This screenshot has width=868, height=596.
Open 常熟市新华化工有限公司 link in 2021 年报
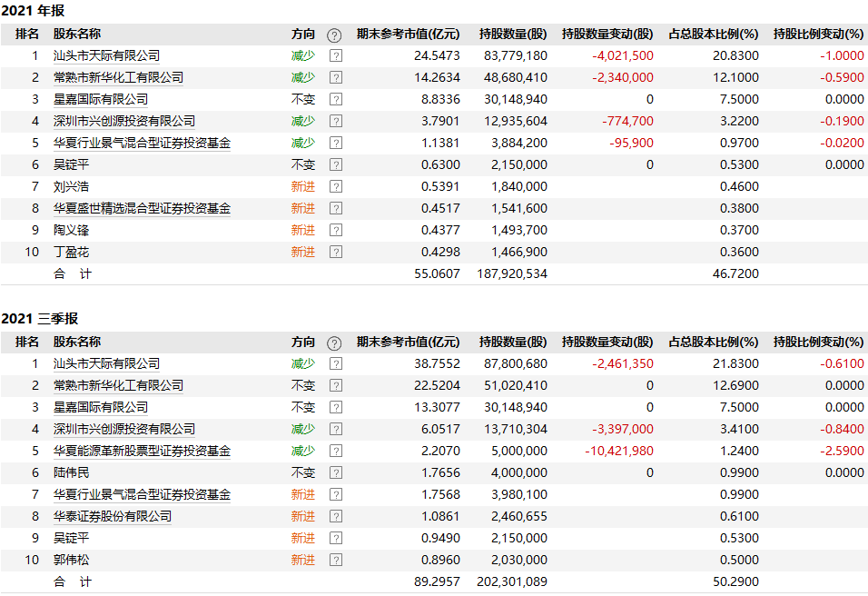point(118,77)
